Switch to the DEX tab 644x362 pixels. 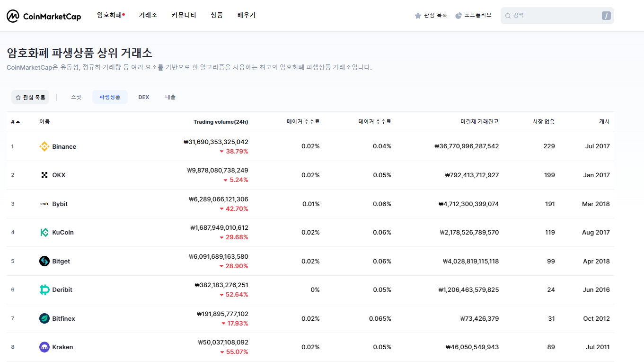pos(144,97)
